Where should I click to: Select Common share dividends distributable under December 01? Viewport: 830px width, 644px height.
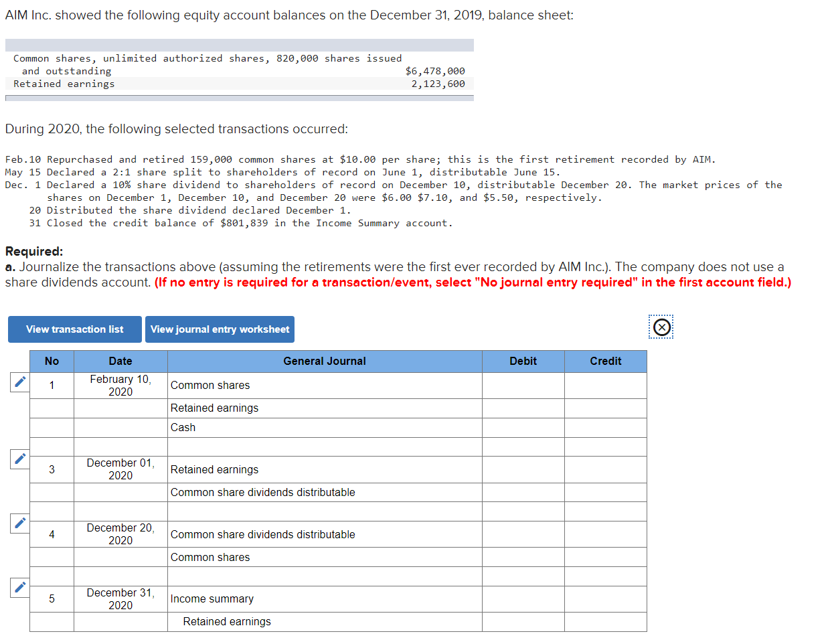tap(325, 493)
